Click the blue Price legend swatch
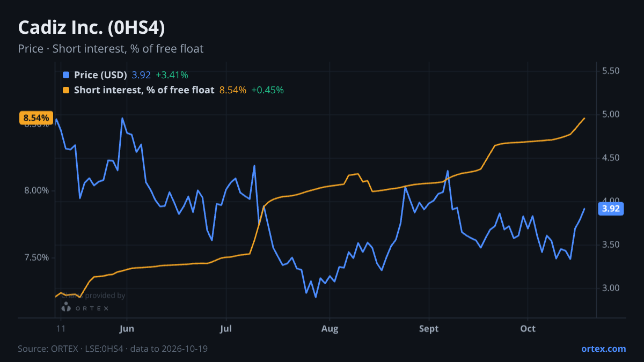644x362 pixels. point(66,75)
